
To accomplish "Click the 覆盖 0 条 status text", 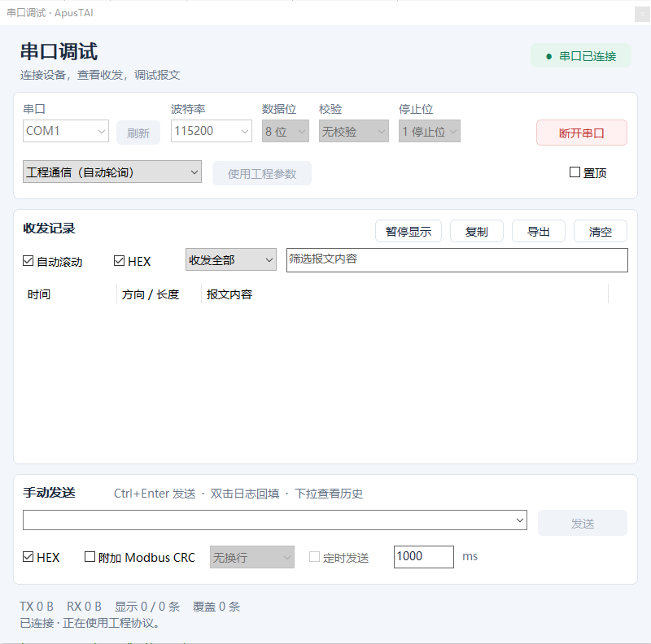I will click(x=216, y=607).
